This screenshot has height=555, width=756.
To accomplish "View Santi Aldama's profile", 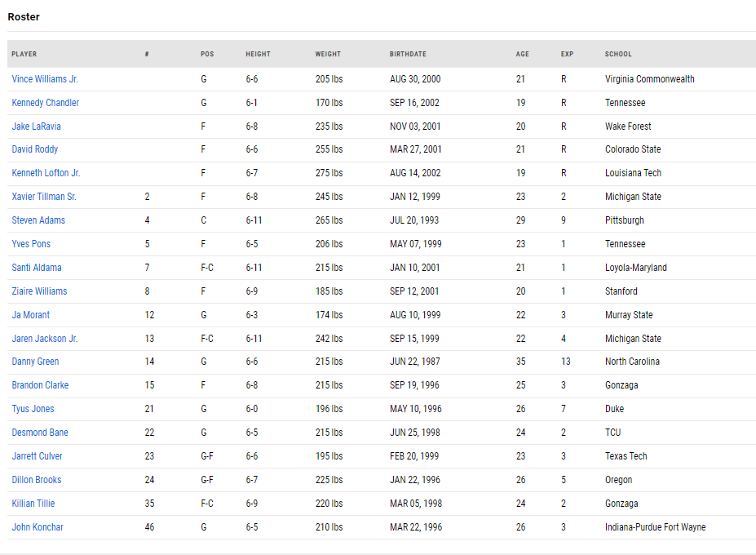I will pyautogui.click(x=37, y=268).
